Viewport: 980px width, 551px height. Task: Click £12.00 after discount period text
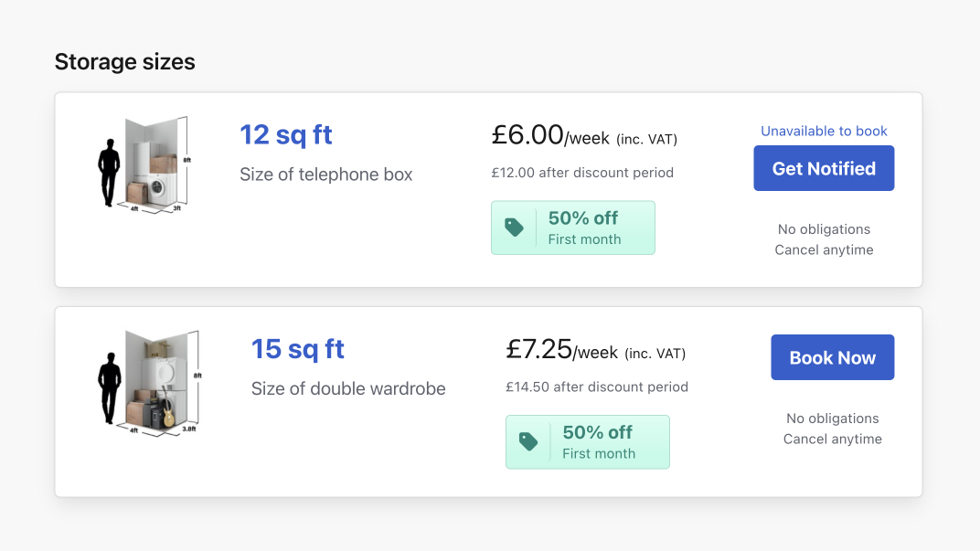[581, 172]
